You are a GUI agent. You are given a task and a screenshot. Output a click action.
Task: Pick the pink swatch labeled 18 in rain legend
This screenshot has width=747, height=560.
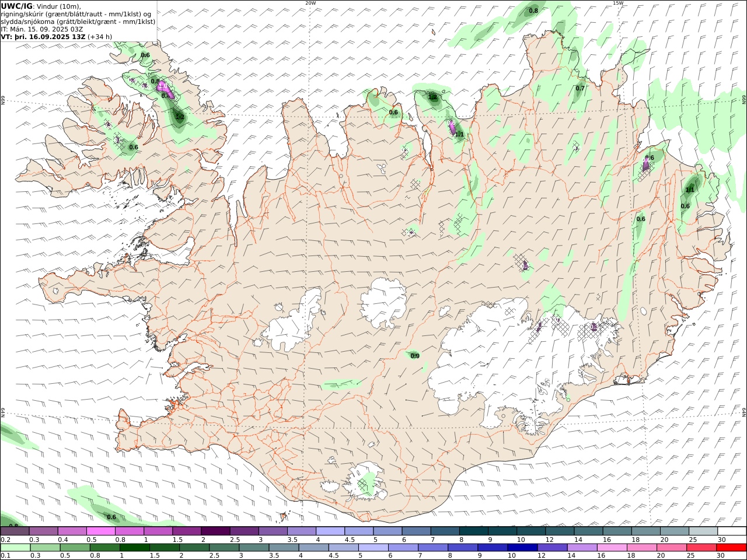[643, 548]
